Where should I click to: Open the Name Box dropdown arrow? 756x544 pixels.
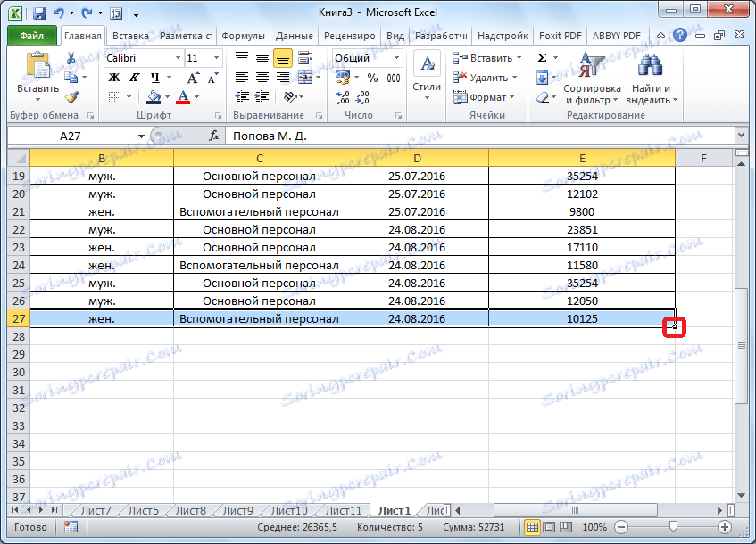point(141,136)
